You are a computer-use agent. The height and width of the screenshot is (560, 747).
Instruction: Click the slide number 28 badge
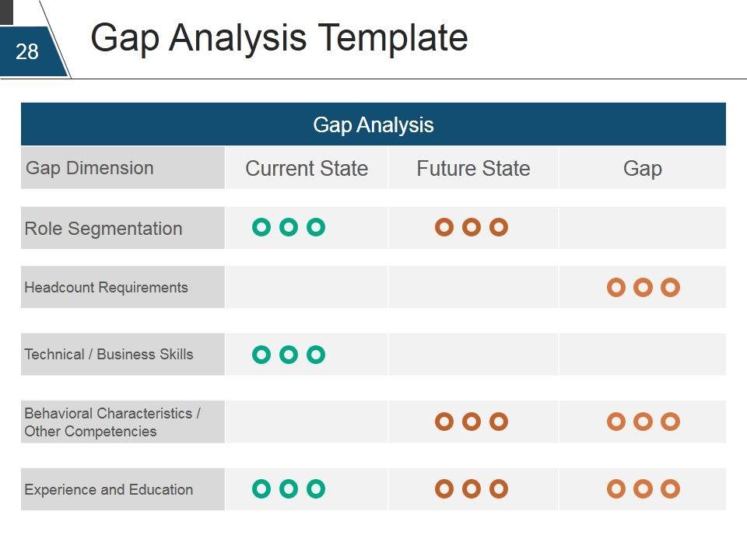(x=27, y=52)
